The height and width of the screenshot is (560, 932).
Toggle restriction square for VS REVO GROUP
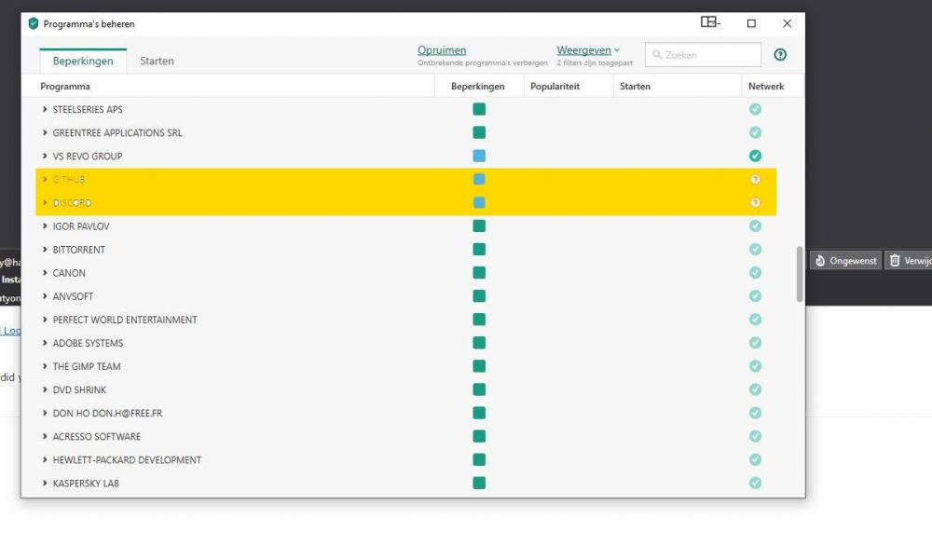[479, 156]
